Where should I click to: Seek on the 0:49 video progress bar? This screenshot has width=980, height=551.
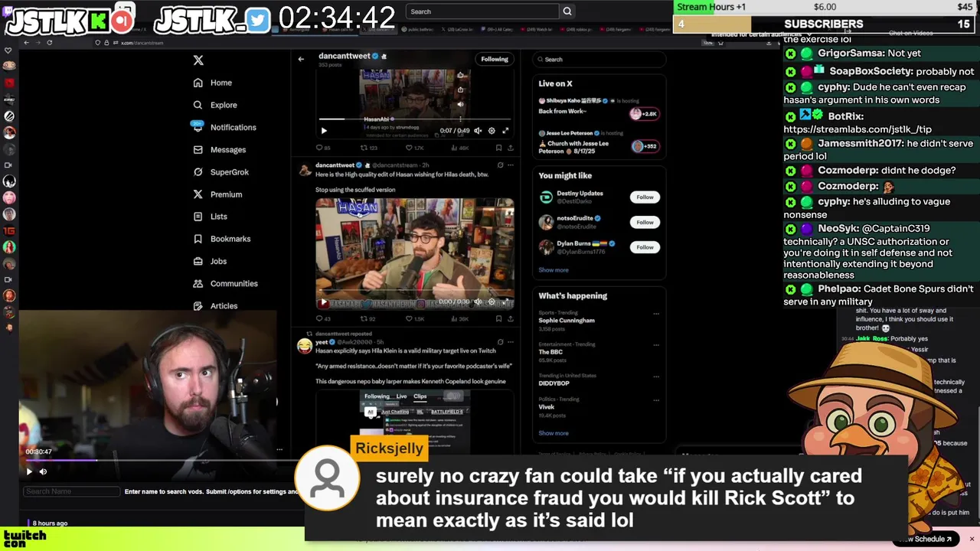point(414,119)
